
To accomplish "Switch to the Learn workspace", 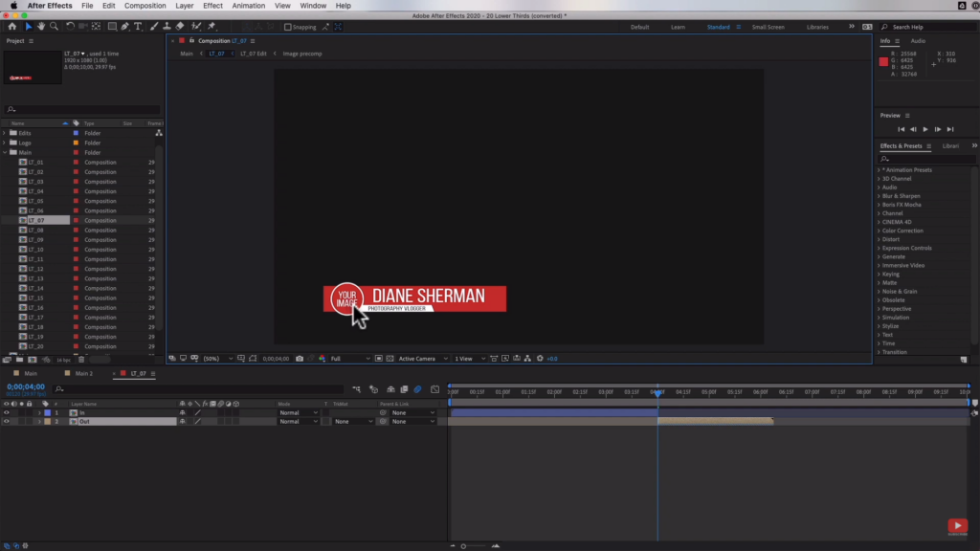I will [678, 27].
